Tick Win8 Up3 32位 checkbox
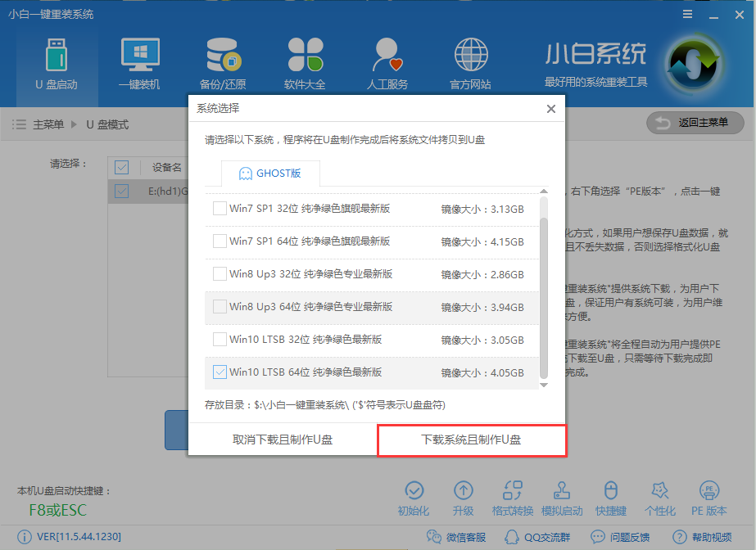 click(x=220, y=274)
